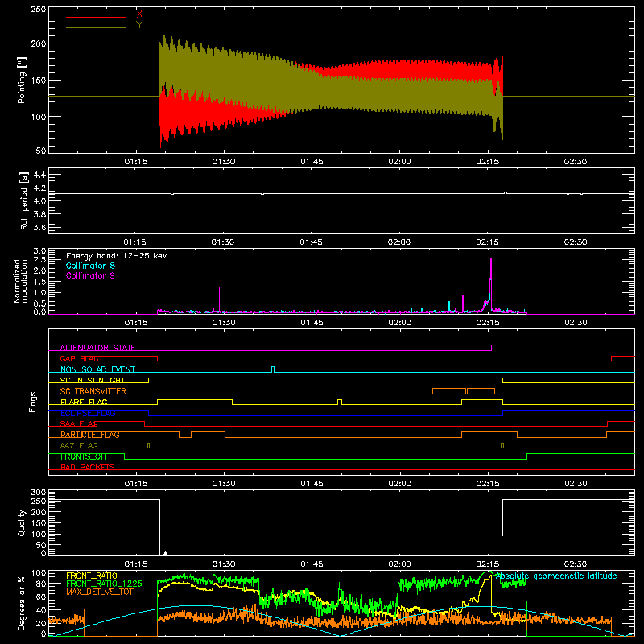The height and width of the screenshot is (644, 644).
Task: Click the 02:30 tick under Pointing plot
Action: click(576, 162)
